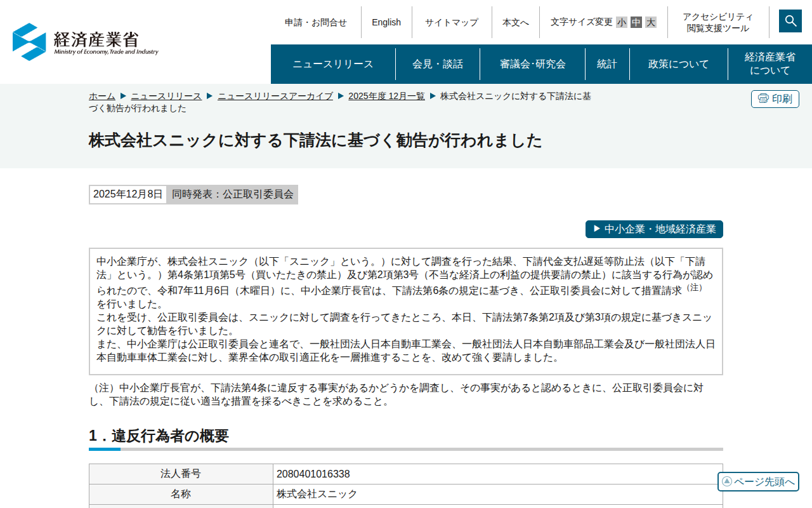Open the 統計 navigation menu
Viewport: 812px width, 508px height.
pos(607,64)
